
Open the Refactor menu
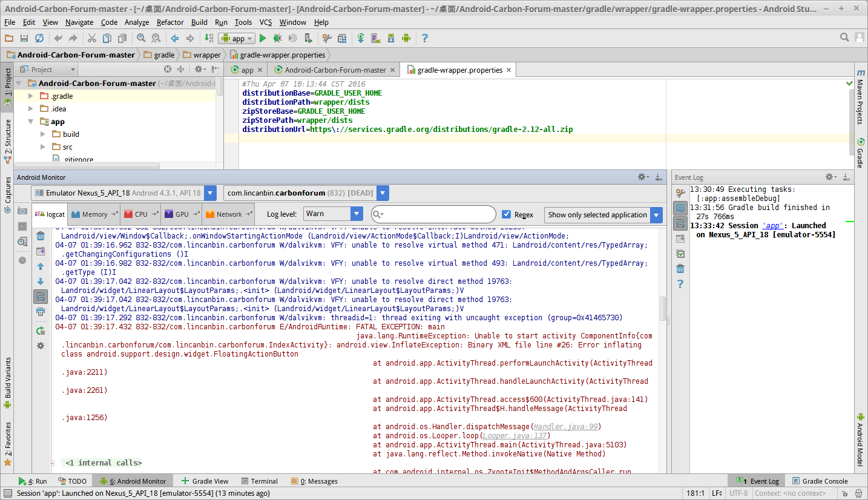click(170, 22)
